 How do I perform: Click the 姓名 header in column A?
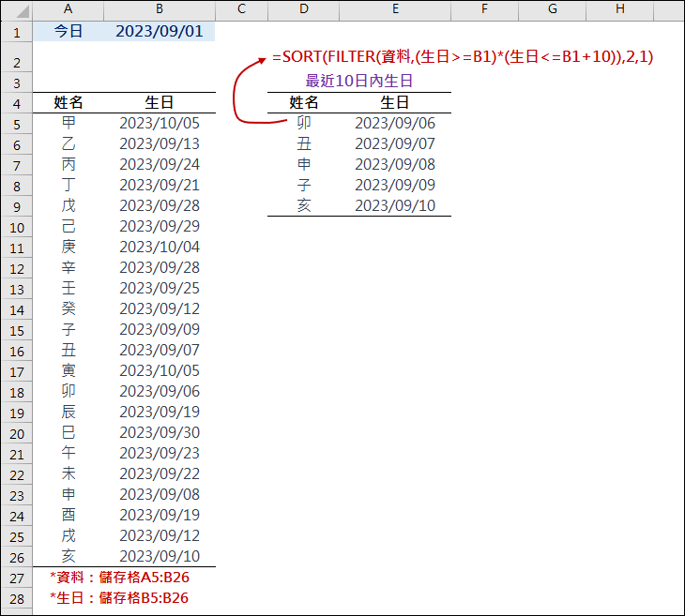tap(68, 102)
